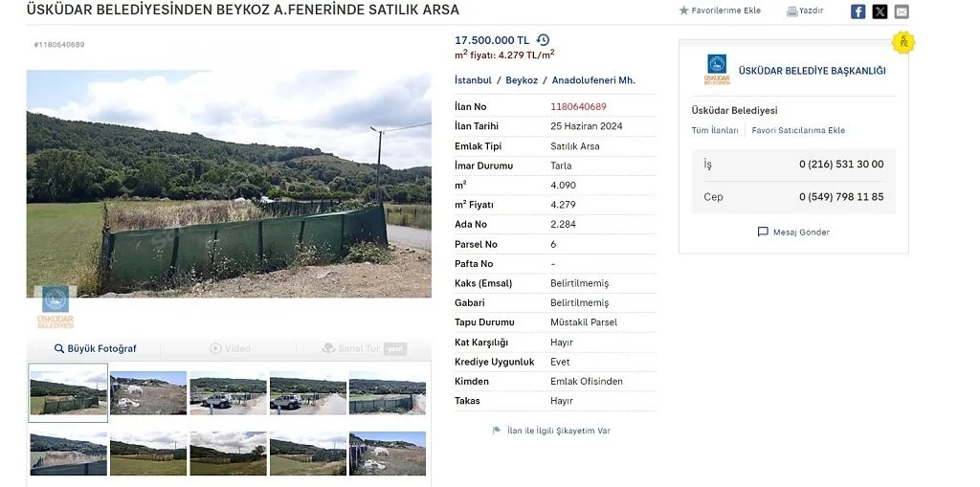Click the yellow badge on seller card
The width and height of the screenshot is (980, 487).
903,42
